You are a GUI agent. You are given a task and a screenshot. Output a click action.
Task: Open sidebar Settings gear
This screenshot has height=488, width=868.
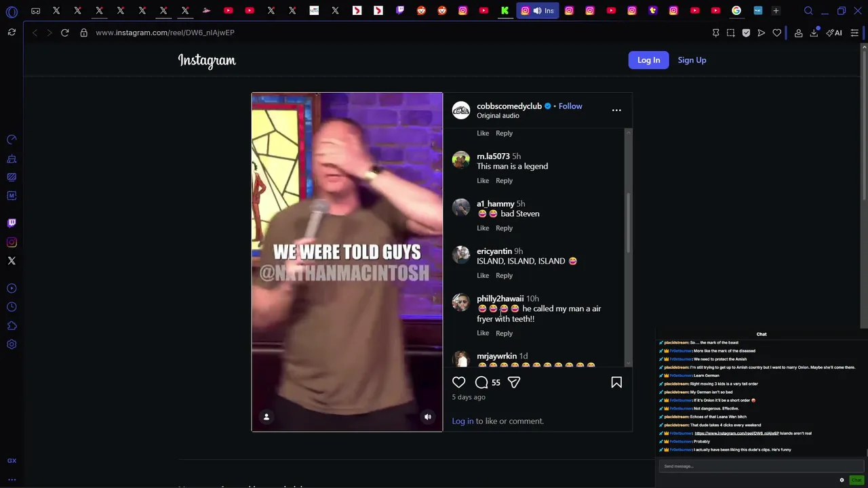pos(12,344)
